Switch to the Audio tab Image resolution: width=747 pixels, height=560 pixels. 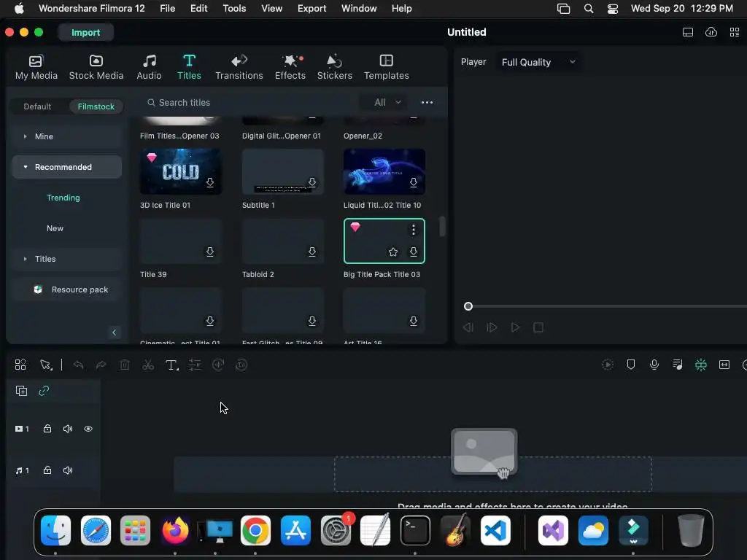click(x=149, y=67)
